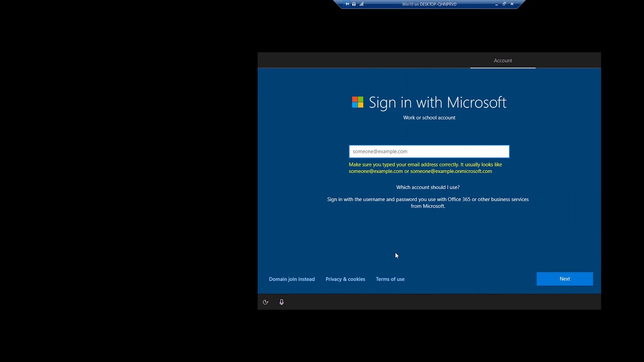This screenshot has width=644, height=362.
Task: Click the pin icon on connection bar
Action: (x=347, y=4)
